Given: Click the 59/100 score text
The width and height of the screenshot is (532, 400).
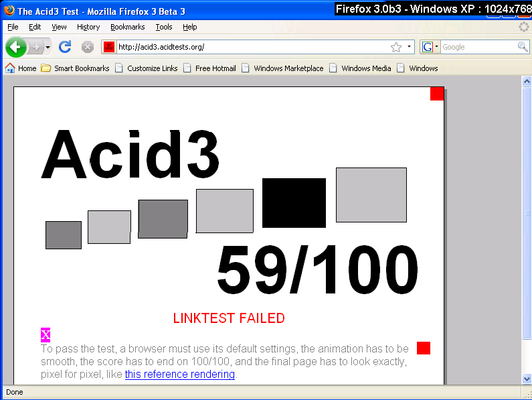Looking at the screenshot, I should 317,269.
